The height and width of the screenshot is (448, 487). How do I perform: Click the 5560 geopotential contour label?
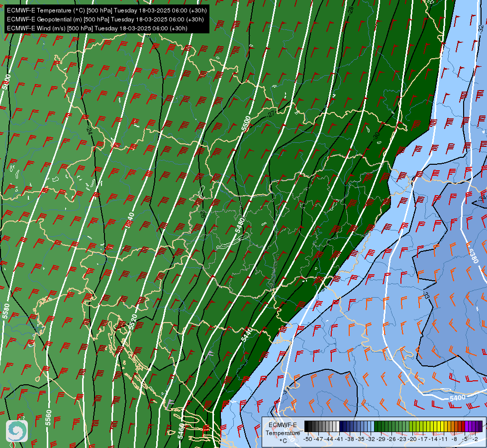tap(48, 418)
